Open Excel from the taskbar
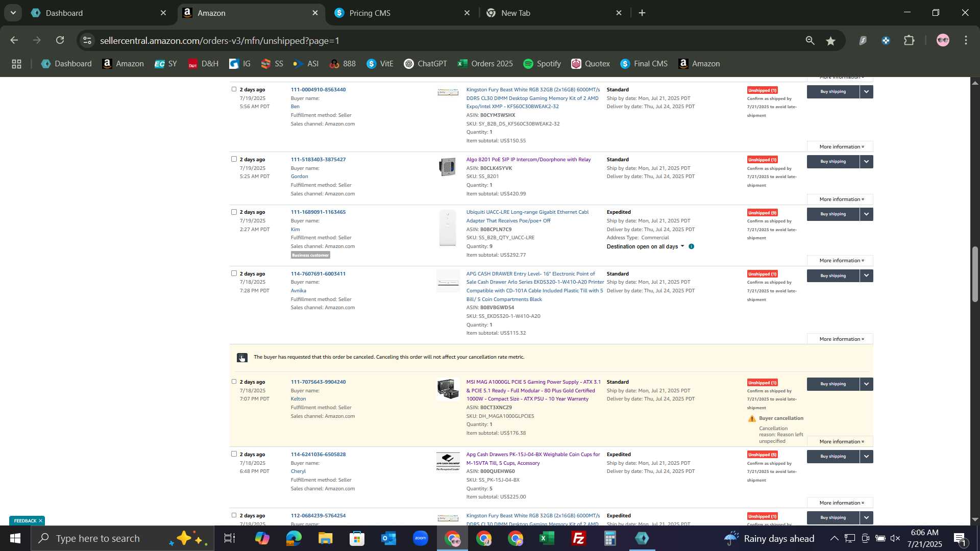 [547, 538]
